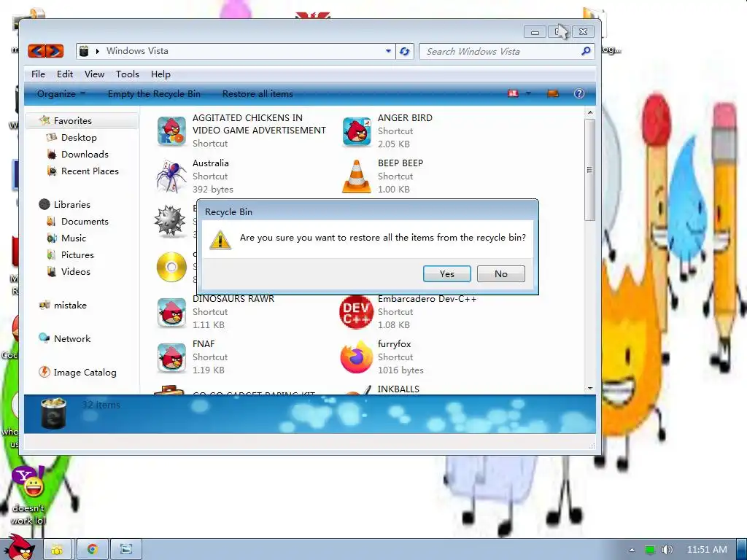The height and width of the screenshot is (560, 747).
Task: Select the Australia spider solitaire icon
Action: click(171, 176)
